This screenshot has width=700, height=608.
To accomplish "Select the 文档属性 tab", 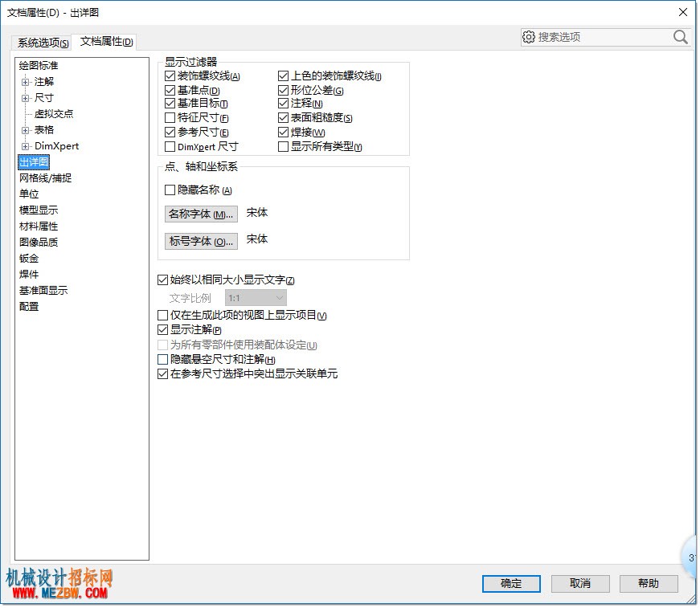I will pyautogui.click(x=107, y=42).
